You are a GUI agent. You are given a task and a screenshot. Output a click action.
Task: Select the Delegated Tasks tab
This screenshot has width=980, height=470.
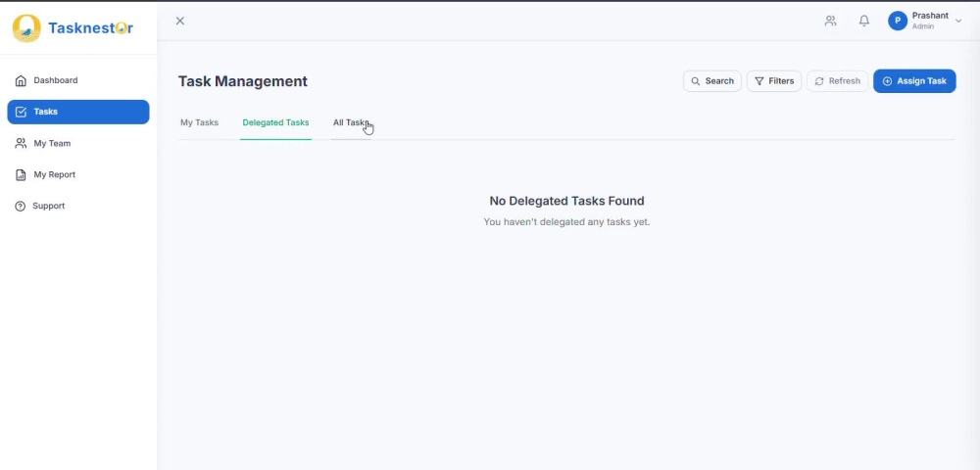(275, 123)
